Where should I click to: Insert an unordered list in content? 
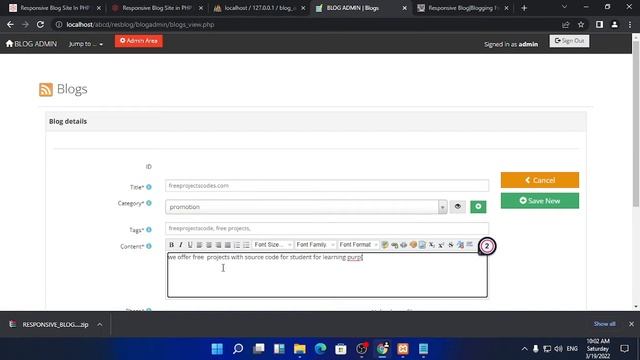pyautogui.click(x=247, y=244)
